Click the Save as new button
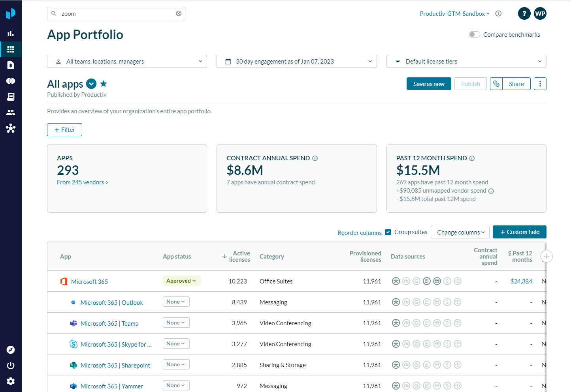The image size is (571, 392). click(x=429, y=84)
